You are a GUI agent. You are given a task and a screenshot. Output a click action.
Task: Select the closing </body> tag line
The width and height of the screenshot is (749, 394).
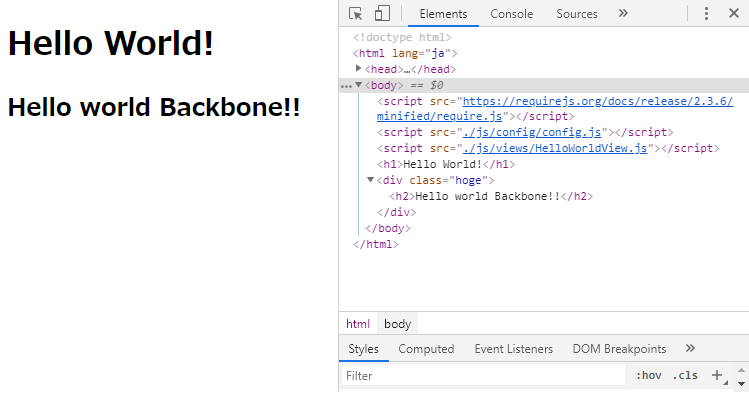click(388, 228)
